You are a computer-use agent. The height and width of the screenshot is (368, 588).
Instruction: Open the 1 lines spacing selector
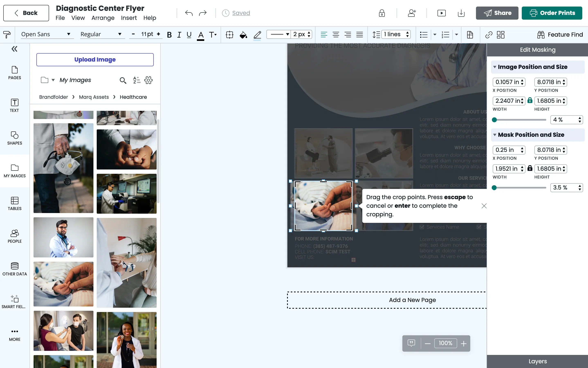396,34
